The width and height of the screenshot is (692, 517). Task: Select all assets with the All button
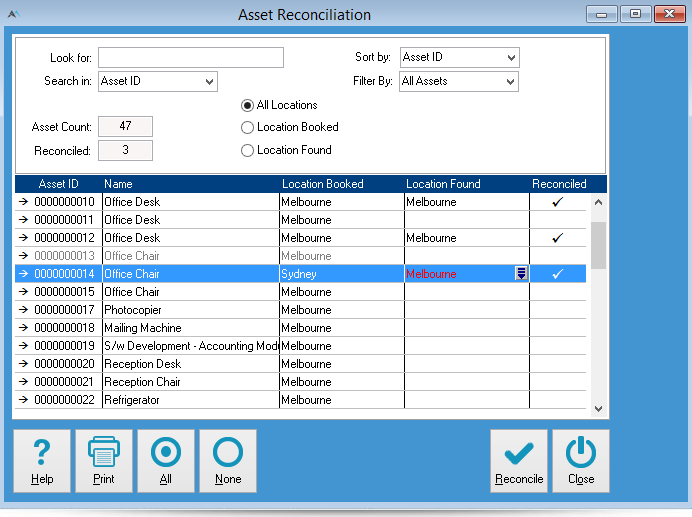tap(166, 461)
